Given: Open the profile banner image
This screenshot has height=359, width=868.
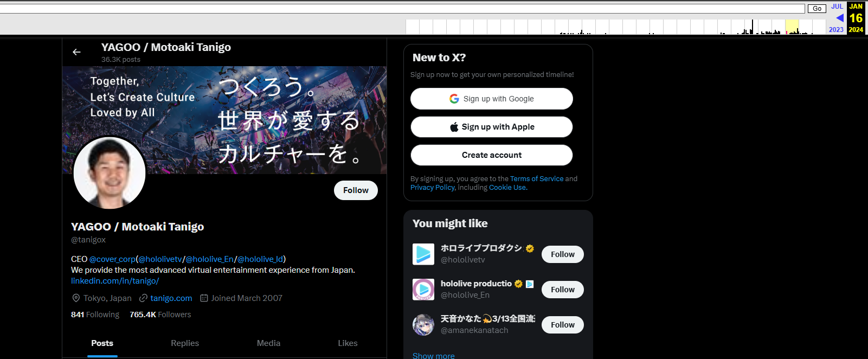Looking at the screenshot, I should tap(224, 120).
